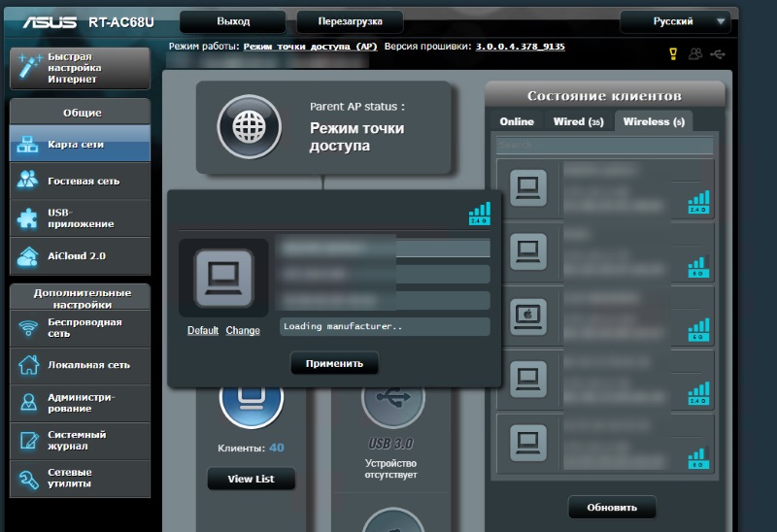Click the Network Map icon
This screenshot has height=532, width=777.
tap(27, 144)
